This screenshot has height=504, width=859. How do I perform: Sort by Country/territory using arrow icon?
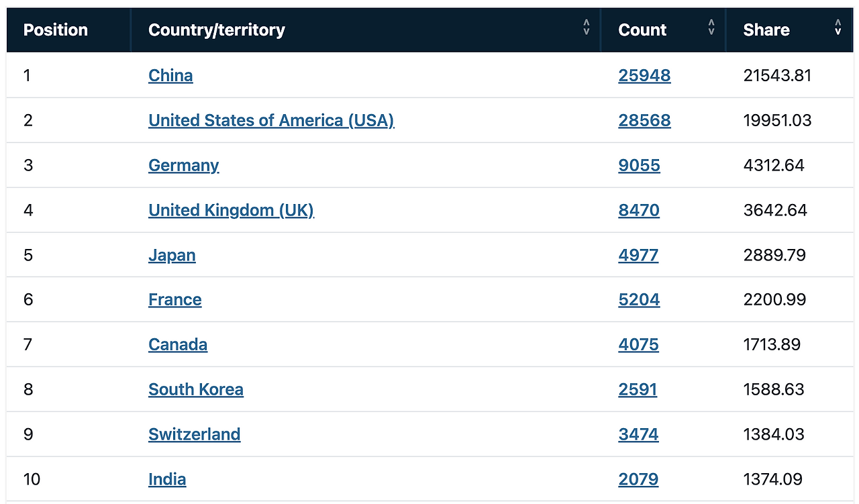pyautogui.click(x=587, y=28)
